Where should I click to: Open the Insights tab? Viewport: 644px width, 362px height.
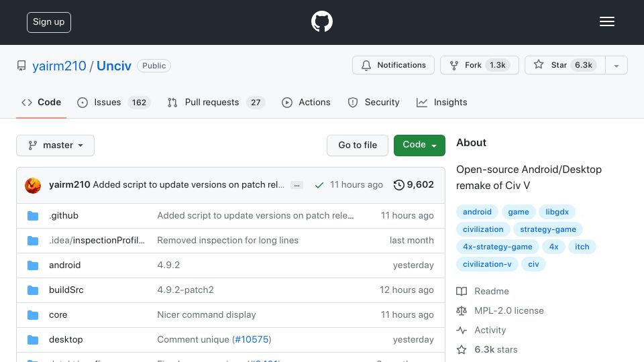[x=442, y=102]
